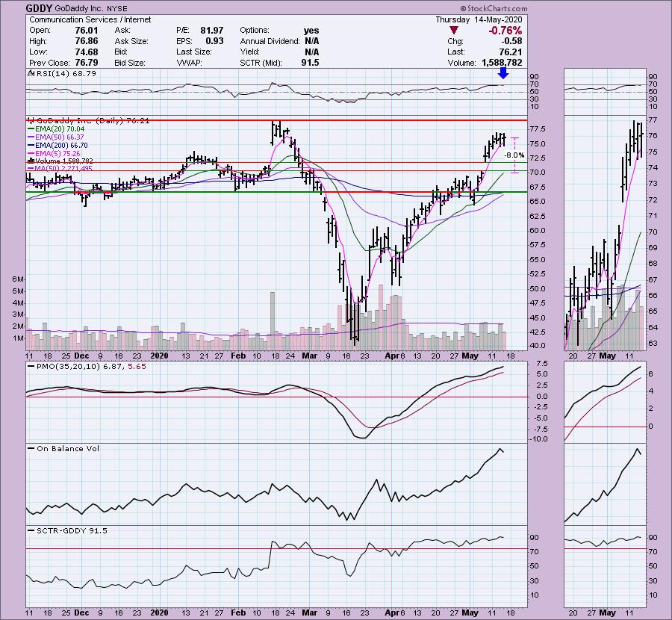This screenshot has width=672, height=620.
Task: Select the EMA(50) 66.37 legend entry
Action: click(56, 137)
